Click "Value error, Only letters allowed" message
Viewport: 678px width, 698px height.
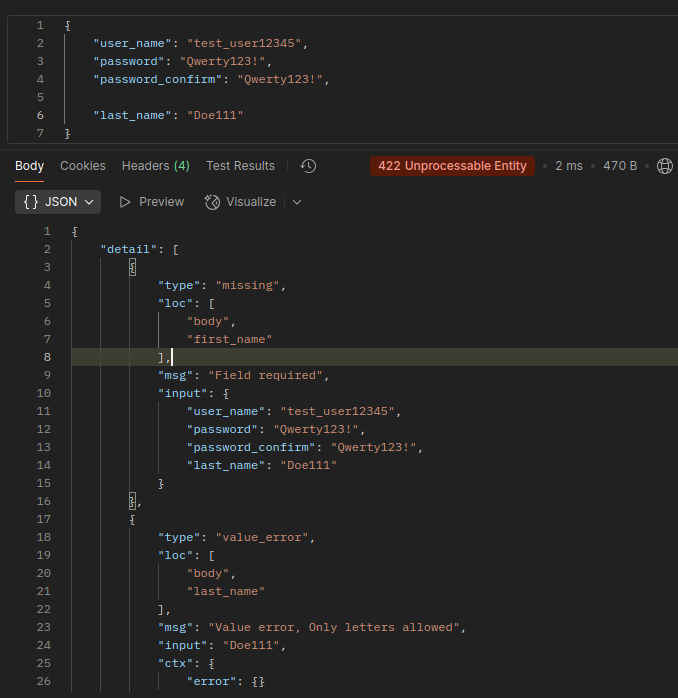click(334, 627)
